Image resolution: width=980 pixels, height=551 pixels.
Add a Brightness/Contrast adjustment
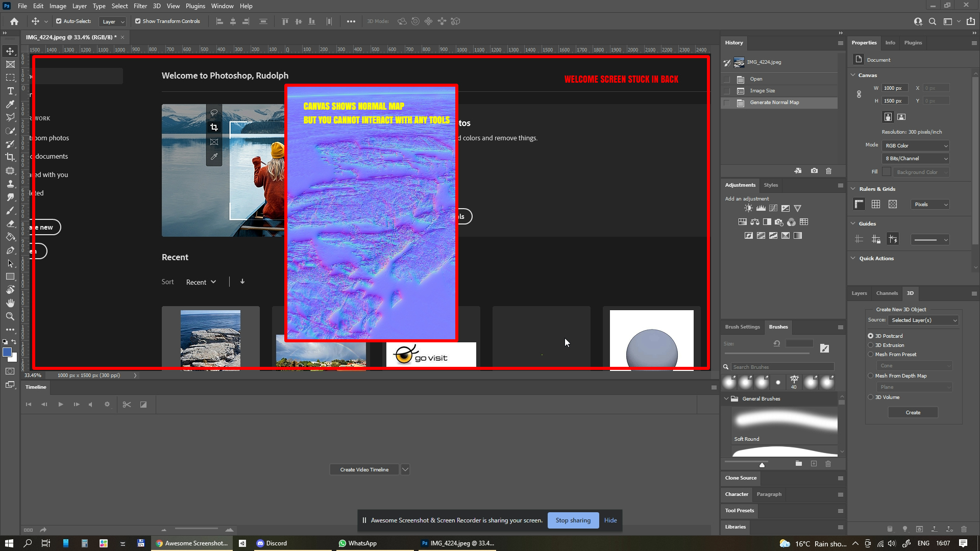point(748,208)
